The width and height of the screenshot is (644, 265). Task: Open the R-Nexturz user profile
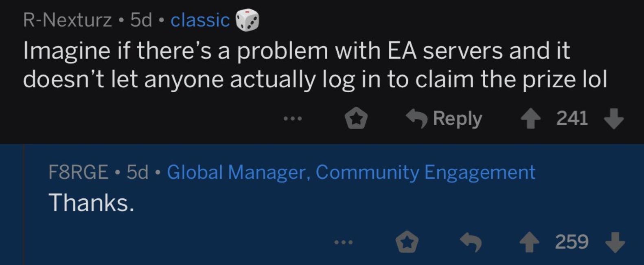click(67, 20)
